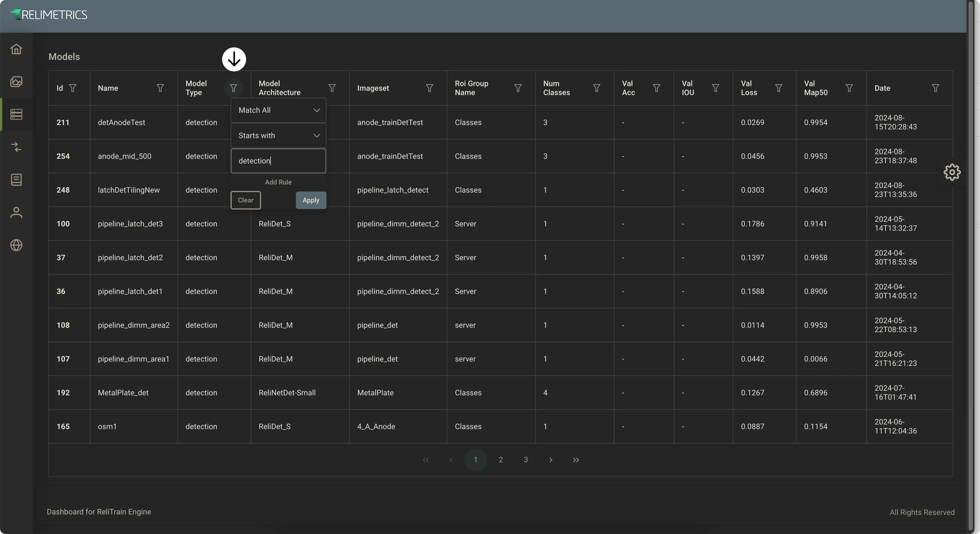This screenshot has height=534, width=980.
Task: Toggle the Model Type filter icon
Action: click(x=234, y=88)
